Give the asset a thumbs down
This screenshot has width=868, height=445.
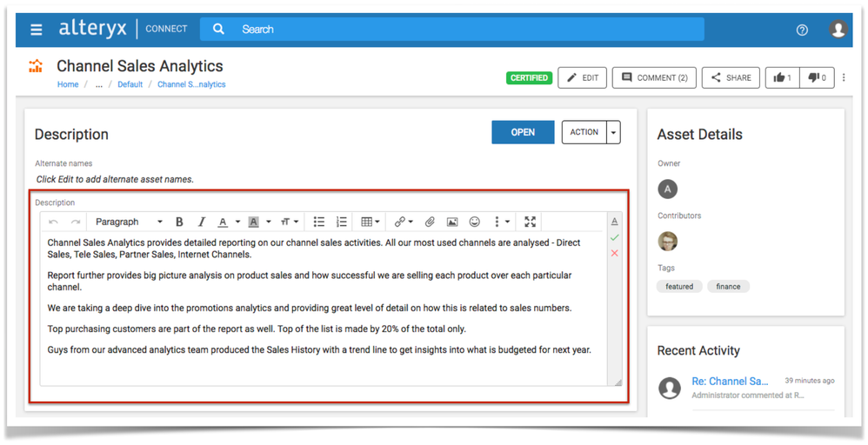pos(817,78)
